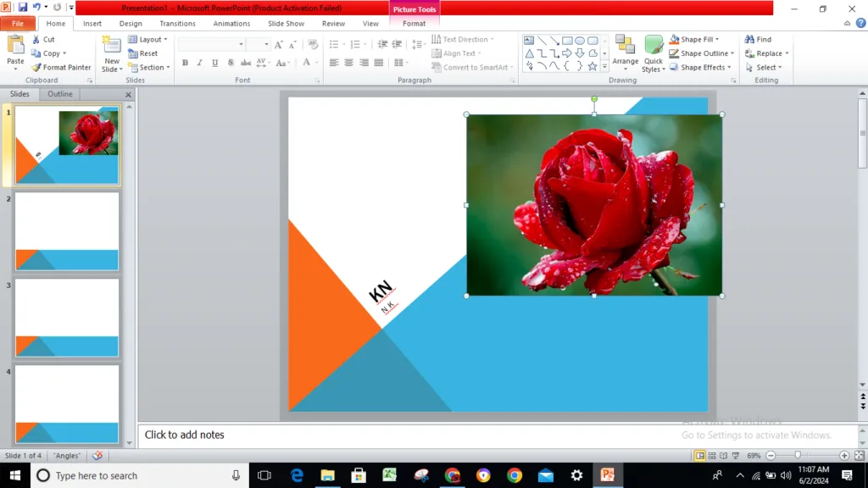Click the Save icon in quick access toolbar
The width and height of the screenshot is (868, 488).
point(23,8)
